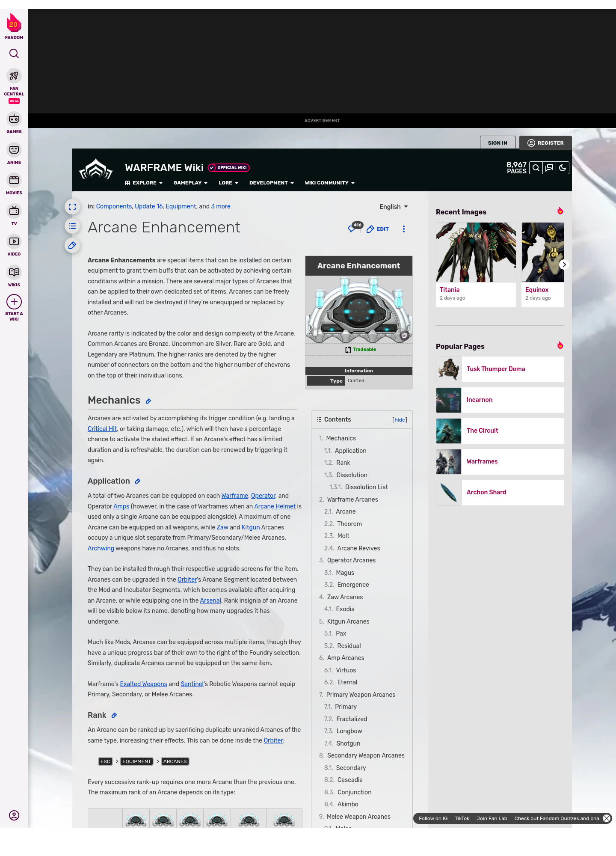Click the Sign In button
616x856 pixels.
[x=498, y=143]
